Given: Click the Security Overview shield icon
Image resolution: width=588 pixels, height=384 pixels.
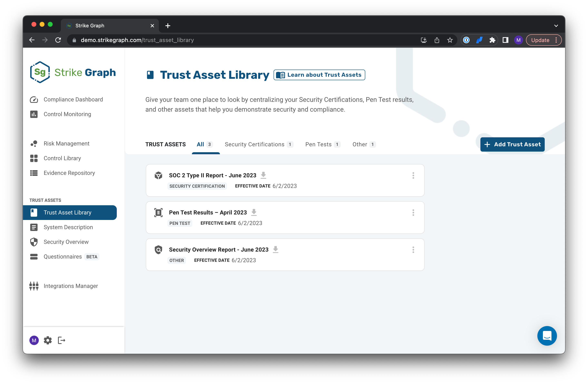Looking at the screenshot, I should (x=34, y=242).
